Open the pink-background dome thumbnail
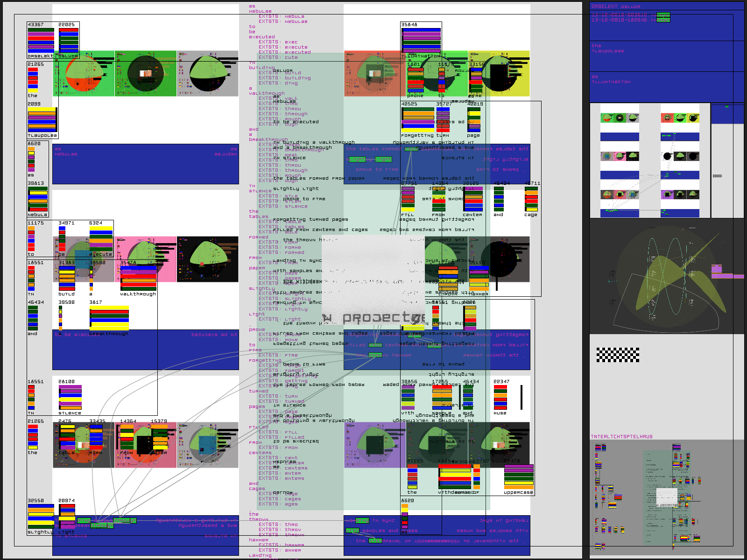Image resolution: width=747 pixels, height=560 pixels. click(146, 259)
